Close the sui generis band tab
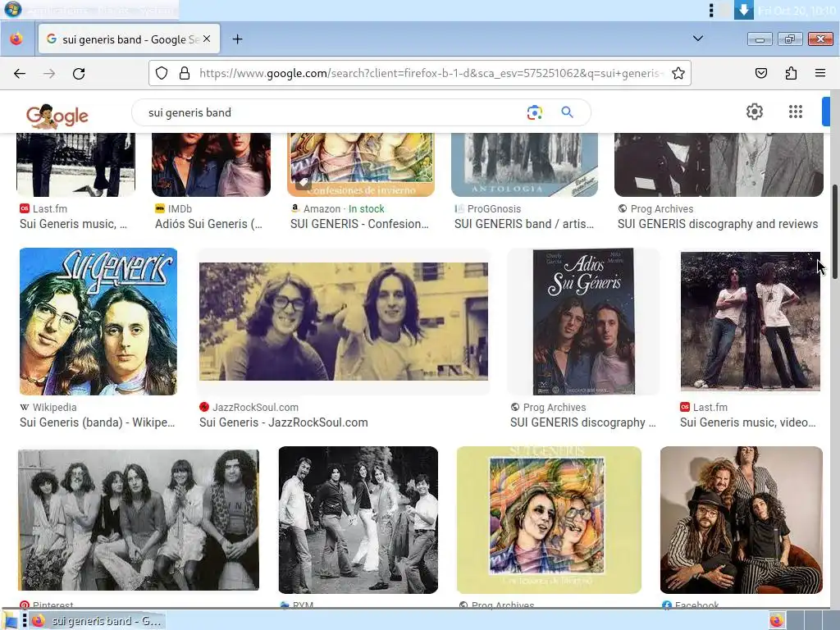Screen dimensions: 840x630 pos(207,39)
